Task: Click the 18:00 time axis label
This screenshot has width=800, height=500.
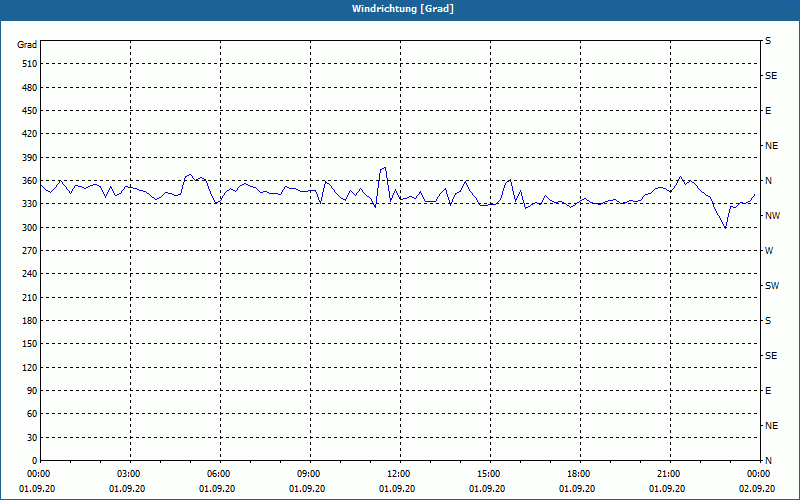Action: click(578, 474)
